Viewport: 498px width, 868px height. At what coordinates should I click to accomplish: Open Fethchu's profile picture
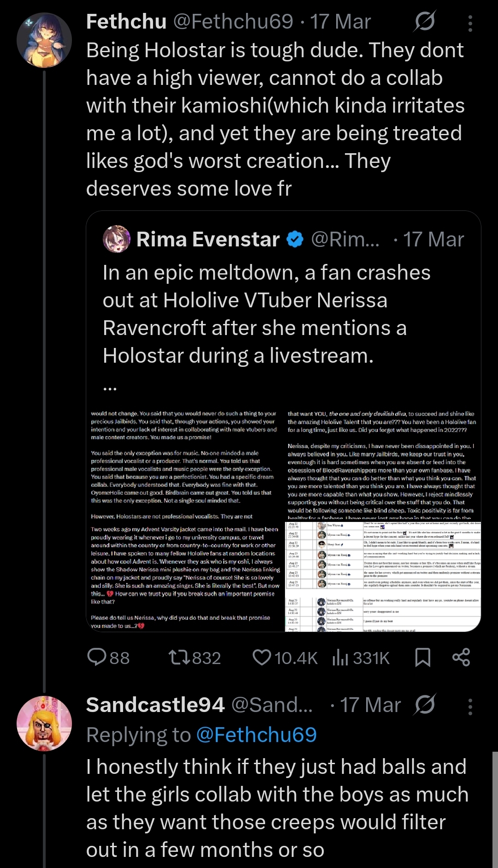click(x=44, y=40)
